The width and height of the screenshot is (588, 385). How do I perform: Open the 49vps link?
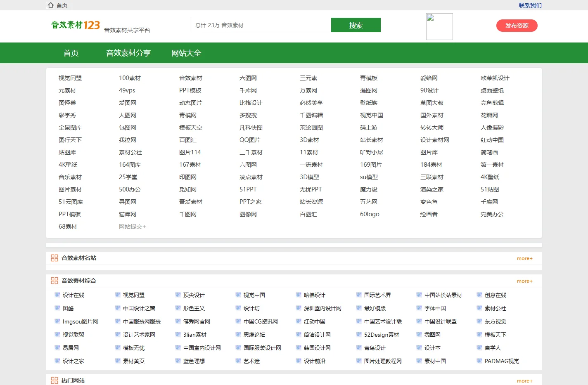point(127,90)
